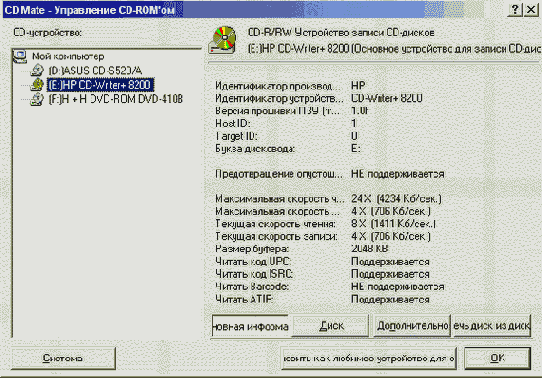Click the Target ID label

236,136
